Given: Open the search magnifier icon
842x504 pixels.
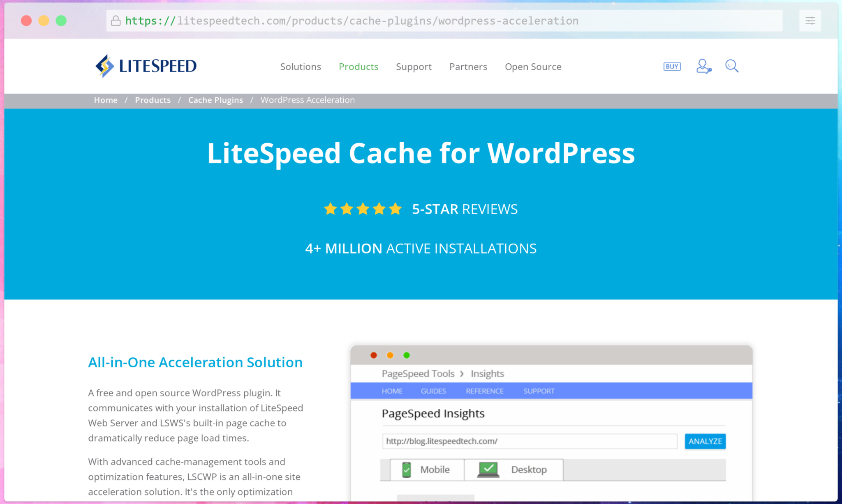Looking at the screenshot, I should coord(732,66).
